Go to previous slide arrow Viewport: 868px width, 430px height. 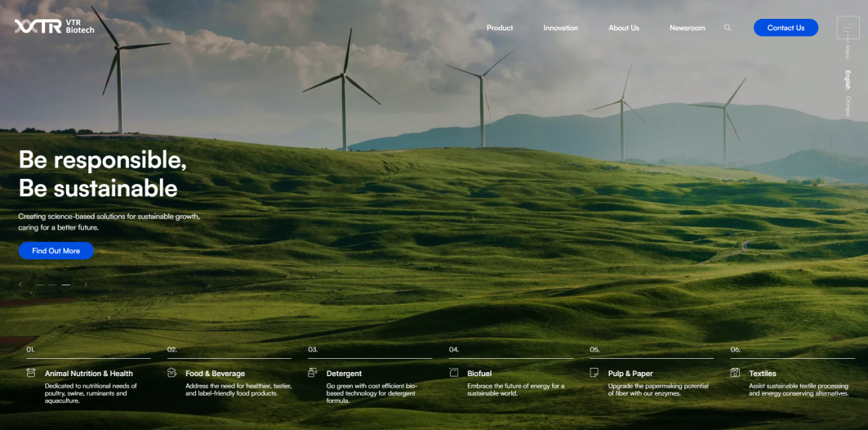tap(20, 284)
